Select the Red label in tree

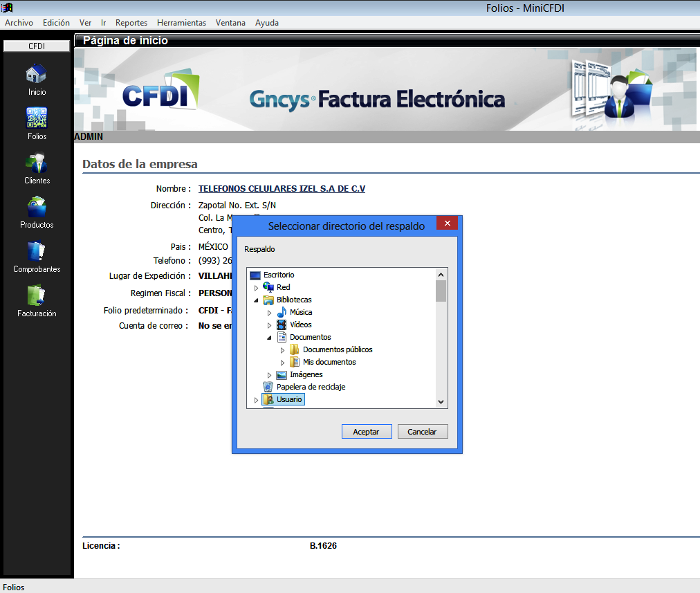pyautogui.click(x=284, y=287)
